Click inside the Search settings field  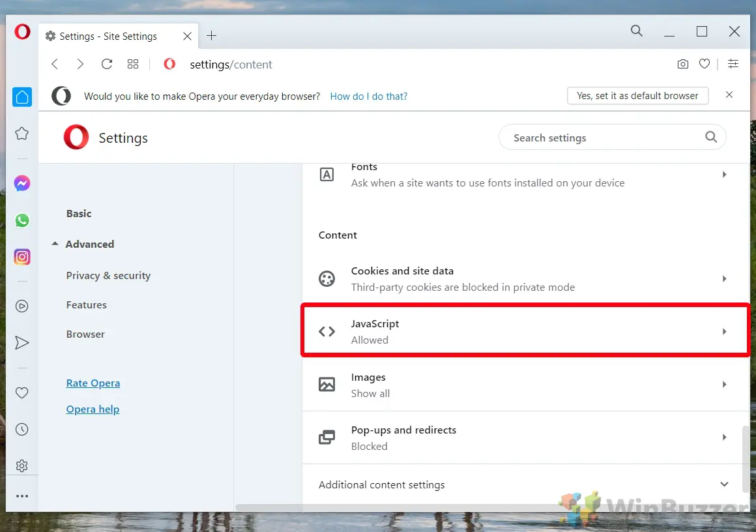coord(587,138)
